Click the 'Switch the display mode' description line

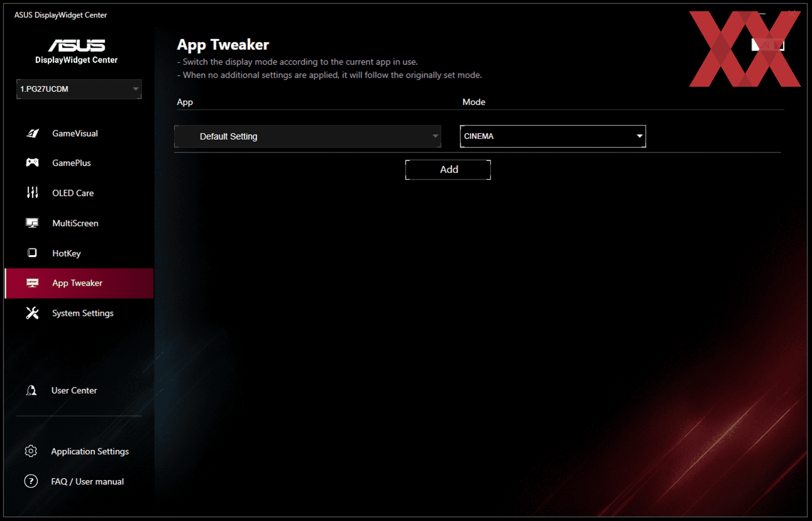click(297, 62)
